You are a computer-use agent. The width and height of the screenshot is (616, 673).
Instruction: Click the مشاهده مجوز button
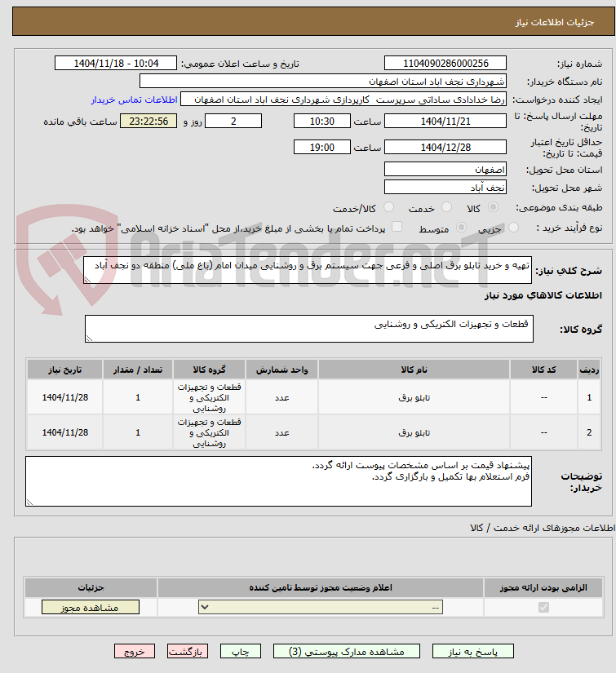click(x=90, y=607)
